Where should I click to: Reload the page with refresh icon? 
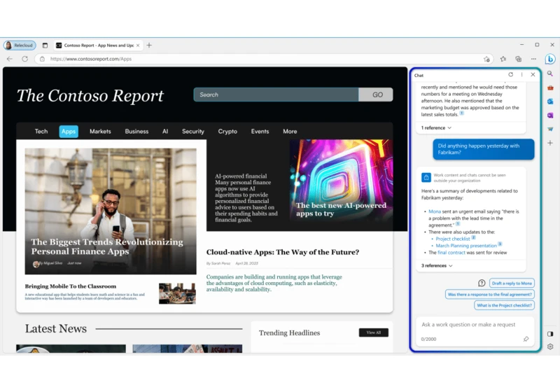click(24, 59)
